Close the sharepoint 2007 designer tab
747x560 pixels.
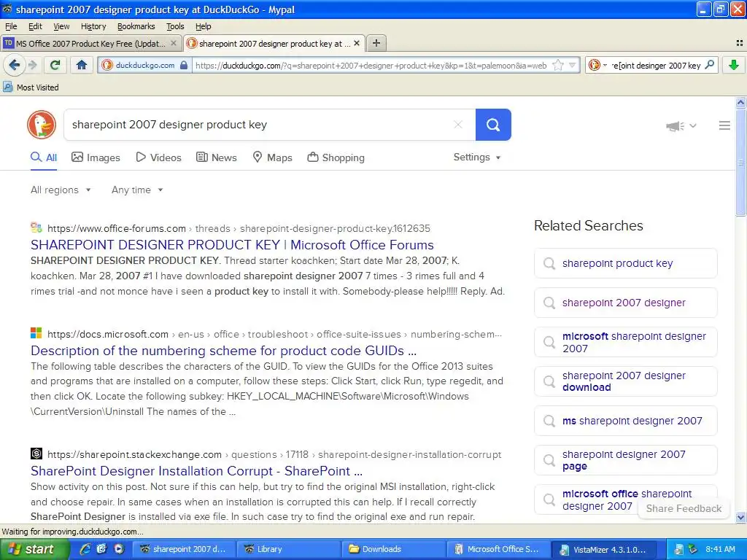pos(356,43)
